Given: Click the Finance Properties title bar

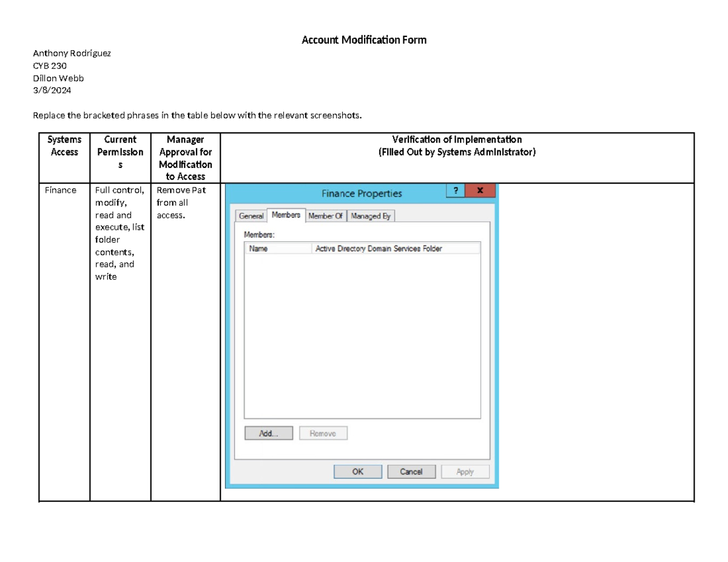Looking at the screenshot, I should pyautogui.click(x=362, y=193).
